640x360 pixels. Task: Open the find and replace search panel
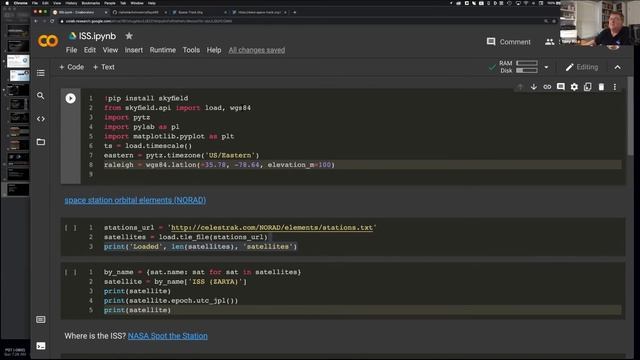pos(40,96)
